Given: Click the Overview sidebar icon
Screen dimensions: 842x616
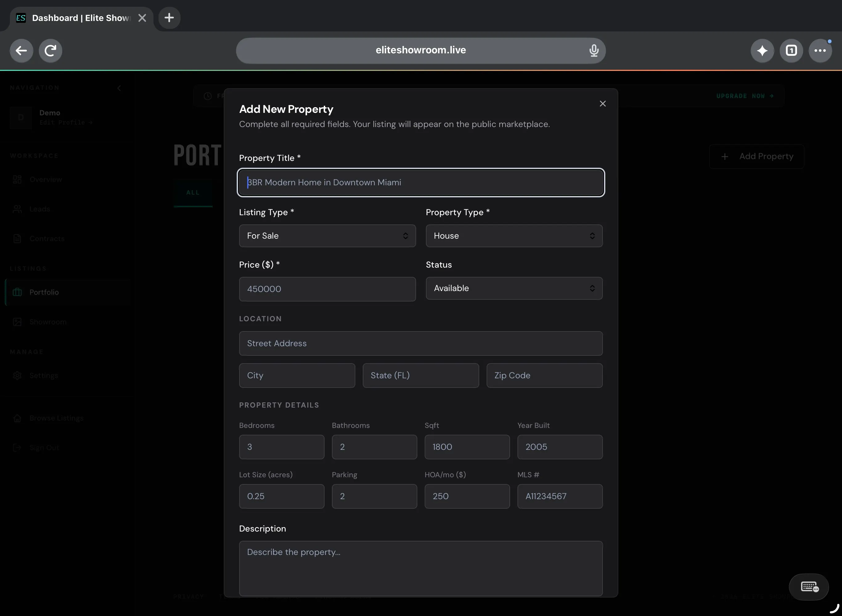Looking at the screenshot, I should (x=17, y=179).
